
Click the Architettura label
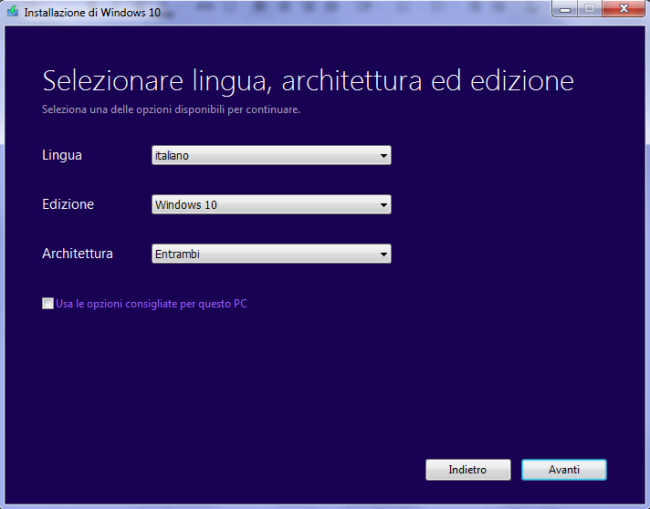pyautogui.click(x=77, y=253)
